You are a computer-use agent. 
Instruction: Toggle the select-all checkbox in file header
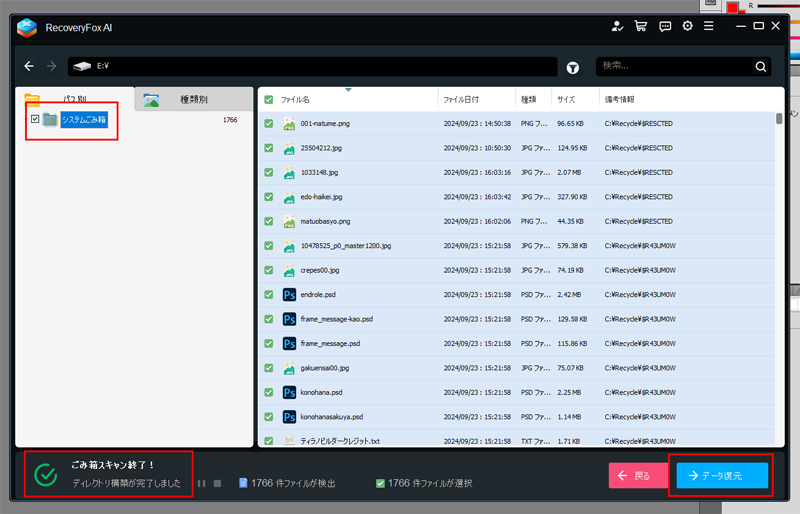[x=268, y=100]
